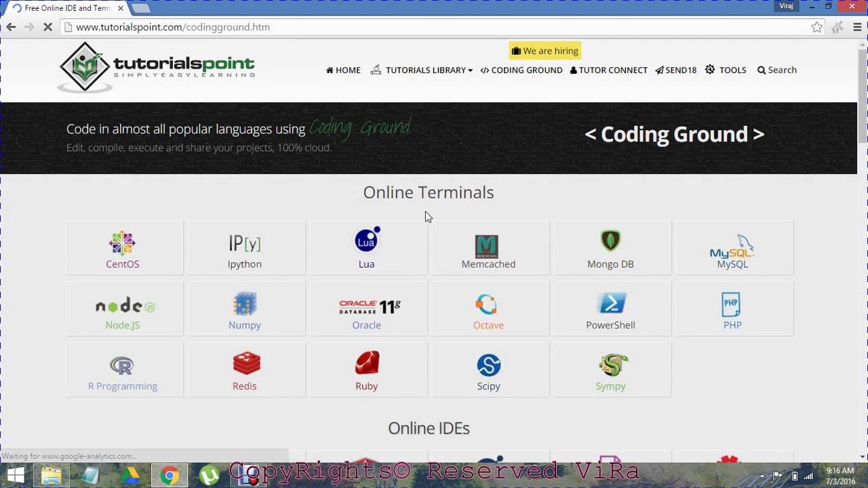Open the R Programming text link
868x488 pixels.
(x=122, y=386)
